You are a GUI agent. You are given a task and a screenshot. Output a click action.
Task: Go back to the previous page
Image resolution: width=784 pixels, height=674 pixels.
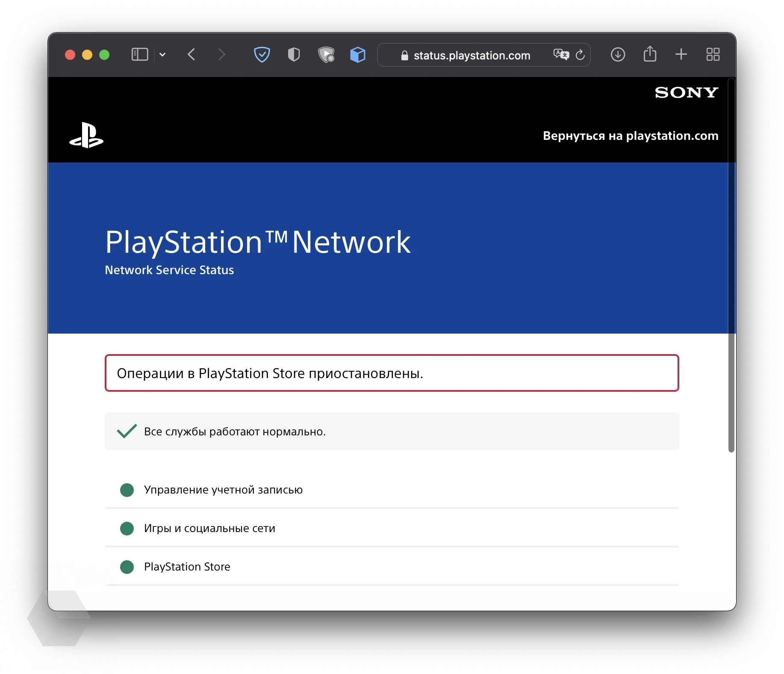[192, 55]
